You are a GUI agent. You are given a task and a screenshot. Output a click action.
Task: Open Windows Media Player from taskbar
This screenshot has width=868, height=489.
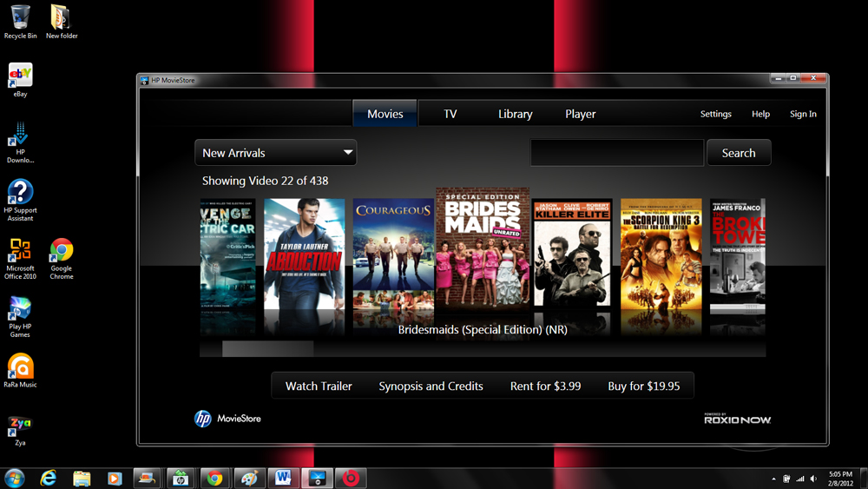(115, 478)
